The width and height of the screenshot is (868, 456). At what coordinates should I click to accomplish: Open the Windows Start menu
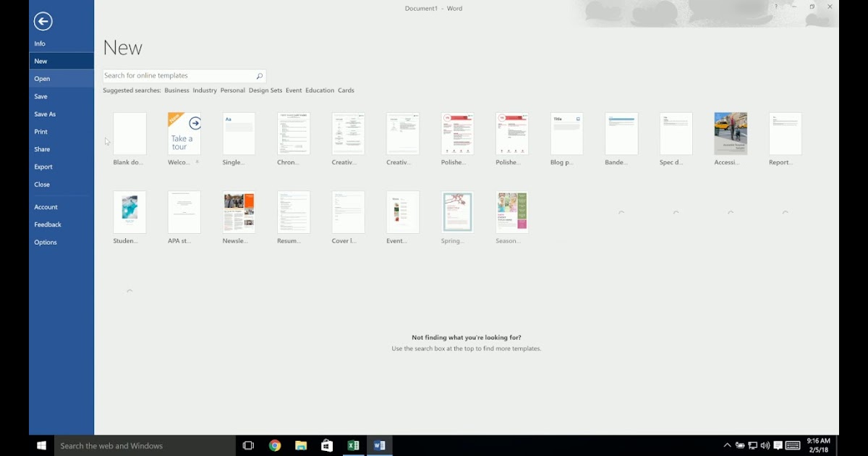[x=42, y=446]
